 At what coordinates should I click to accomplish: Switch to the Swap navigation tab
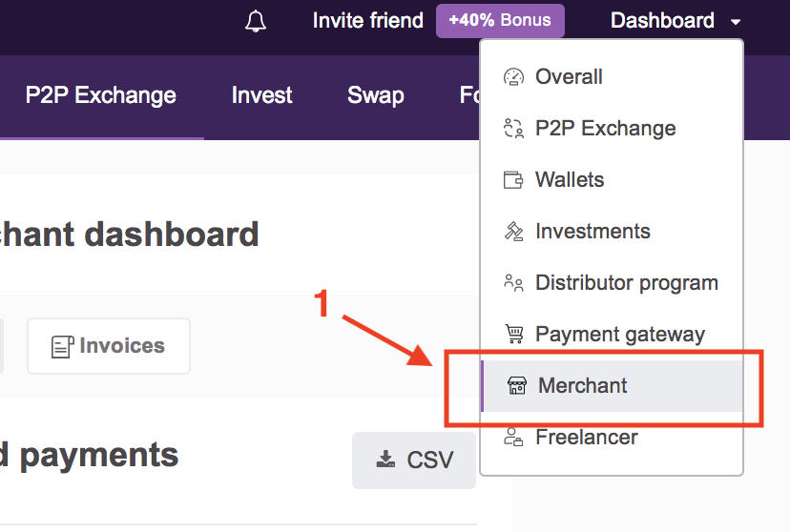pos(375,95)
